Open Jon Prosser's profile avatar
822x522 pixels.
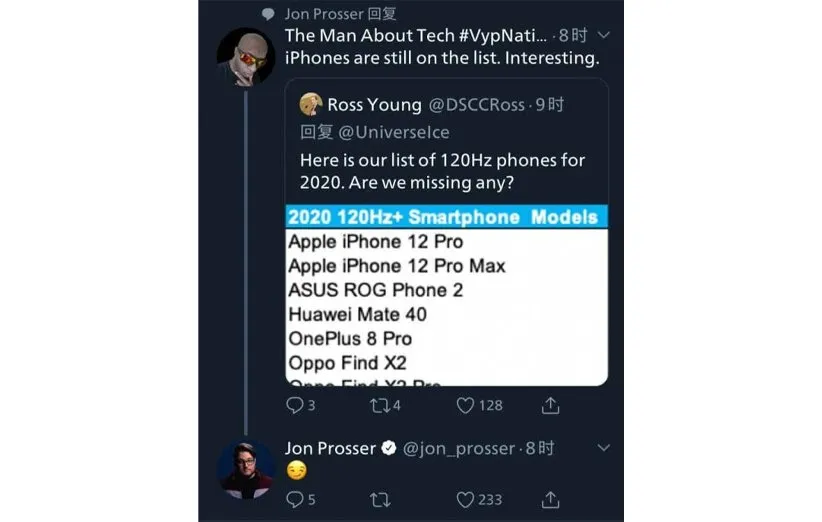[x=246, y=467]
